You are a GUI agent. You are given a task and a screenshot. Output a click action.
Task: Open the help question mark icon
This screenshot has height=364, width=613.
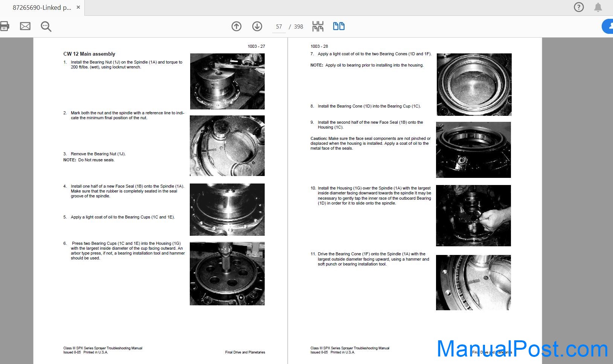point(579,7)
